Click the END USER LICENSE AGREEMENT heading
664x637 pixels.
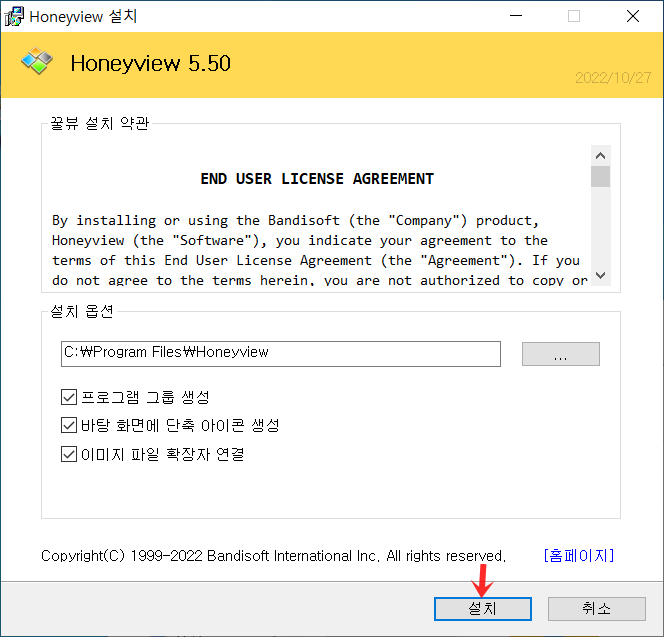[317, 179]
